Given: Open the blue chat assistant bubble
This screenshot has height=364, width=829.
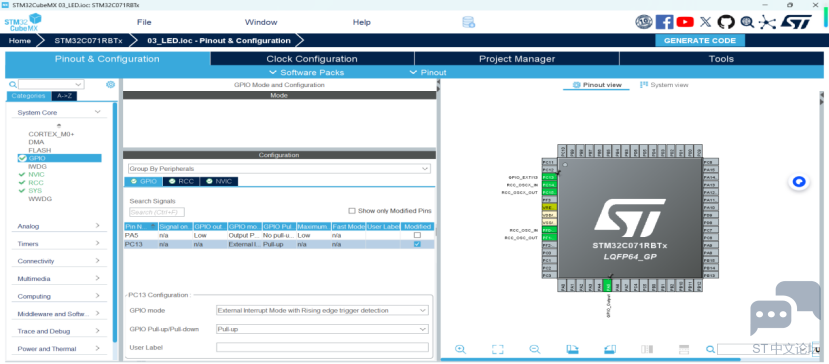Looking at the screenshot, I should 799,182.
